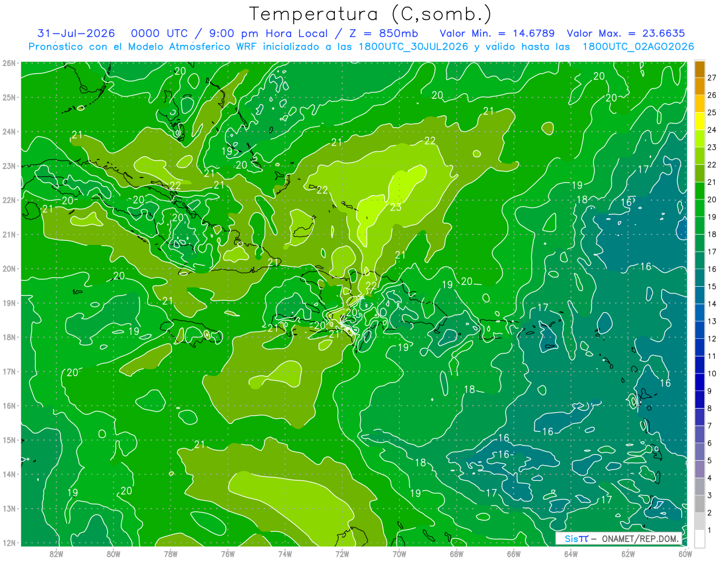Click the color bar label '6'
Viewport: 728px width, 562px height.
point(710,443)
